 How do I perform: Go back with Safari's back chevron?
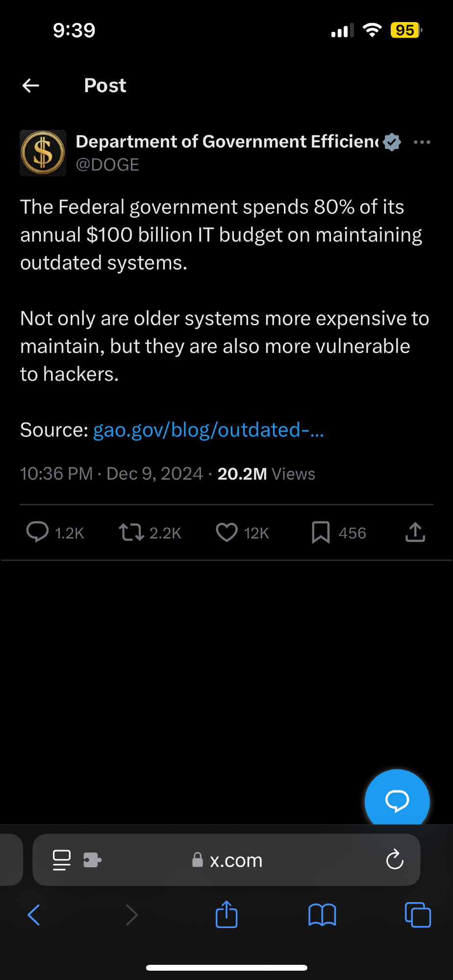[34, 915]
